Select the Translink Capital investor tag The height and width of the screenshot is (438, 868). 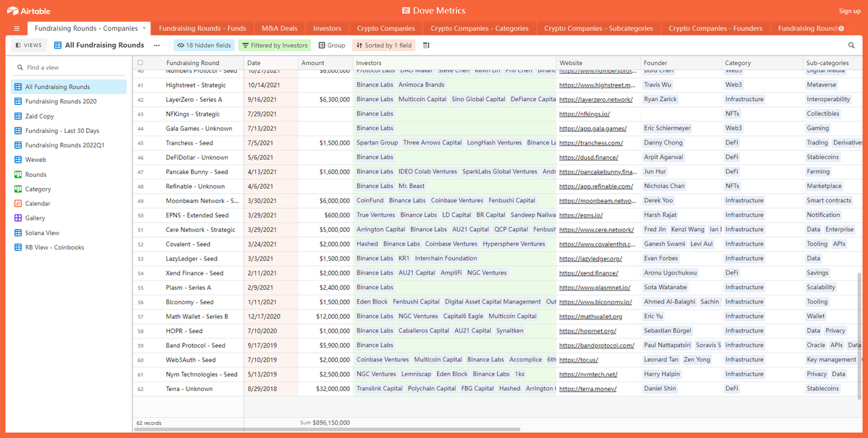pos(380,388)
